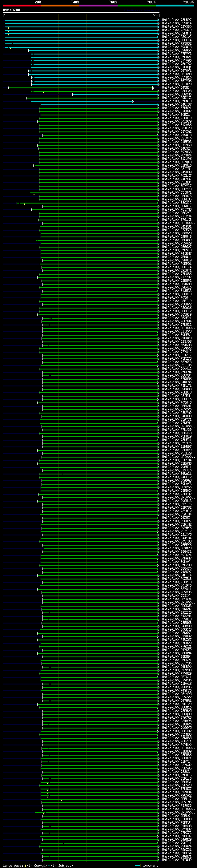The image size is (197, 868).
Task: Select the UniRef100_O66607 label
Action: pos(176,247)
